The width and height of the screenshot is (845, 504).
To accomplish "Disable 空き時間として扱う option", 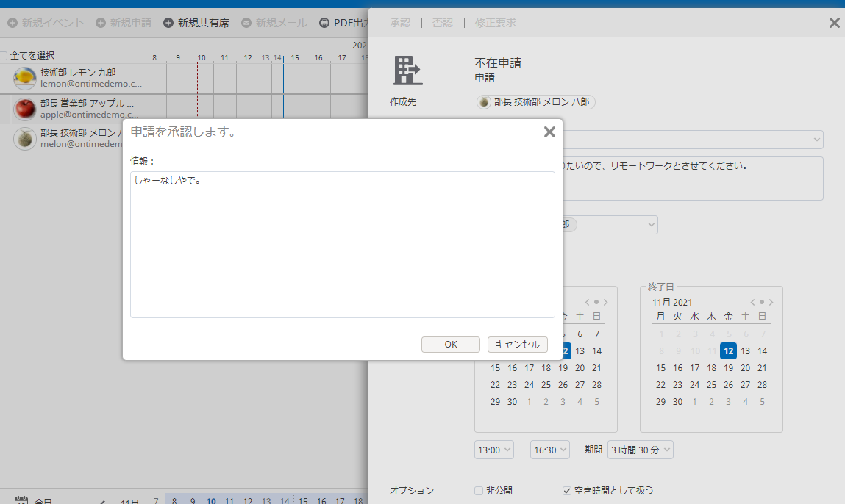I will pos(566,490).
